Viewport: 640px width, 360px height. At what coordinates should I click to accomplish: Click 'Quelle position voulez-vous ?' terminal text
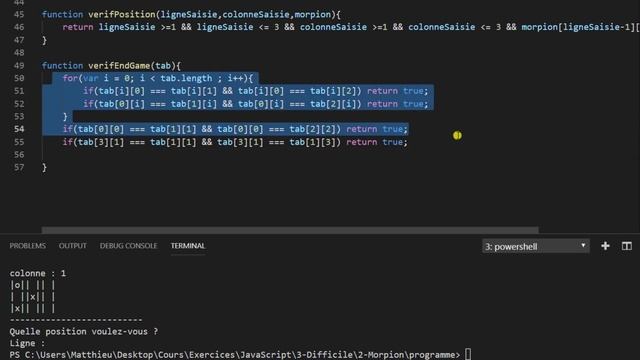(x=84, y=331)
